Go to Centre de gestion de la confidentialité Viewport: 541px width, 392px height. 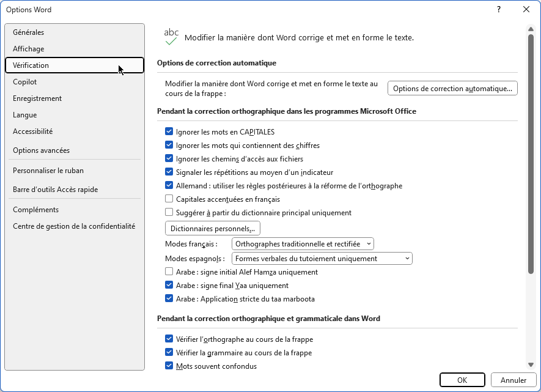(75, 226)
